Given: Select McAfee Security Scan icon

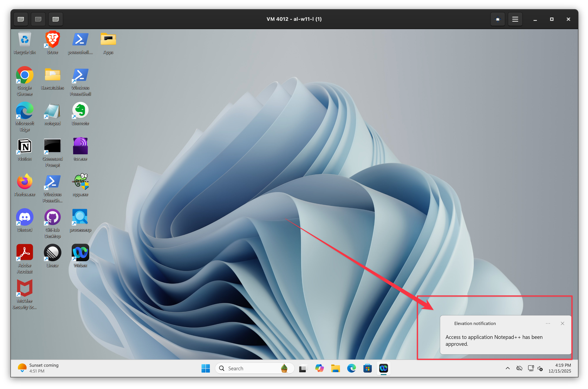Looking at the screenshot, I should (x=25, y=289).
